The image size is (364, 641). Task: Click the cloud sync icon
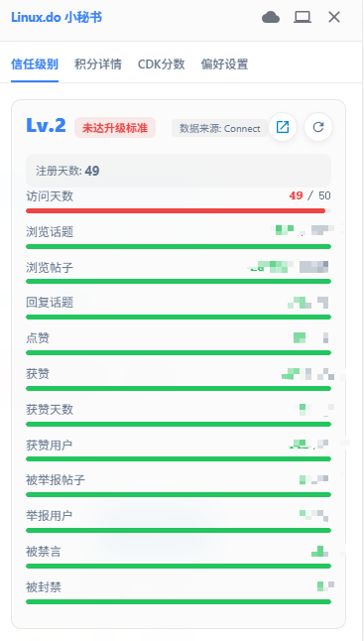pos(271,17)
